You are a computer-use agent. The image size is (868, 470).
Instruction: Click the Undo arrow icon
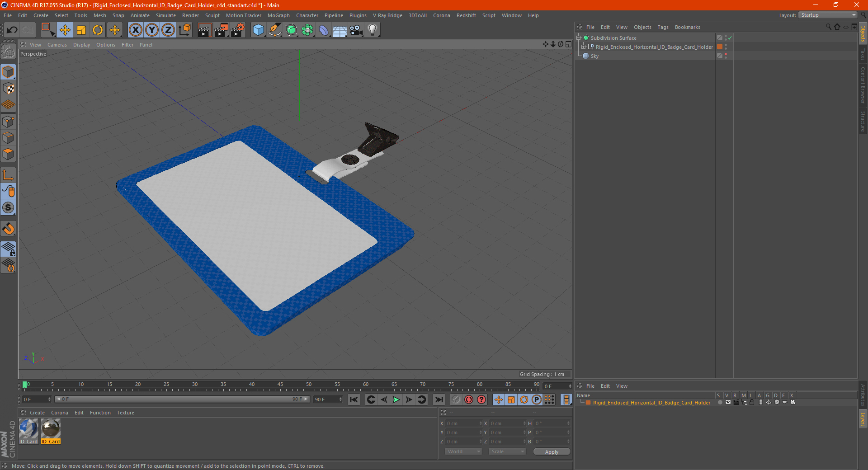(x=12, y=30)
